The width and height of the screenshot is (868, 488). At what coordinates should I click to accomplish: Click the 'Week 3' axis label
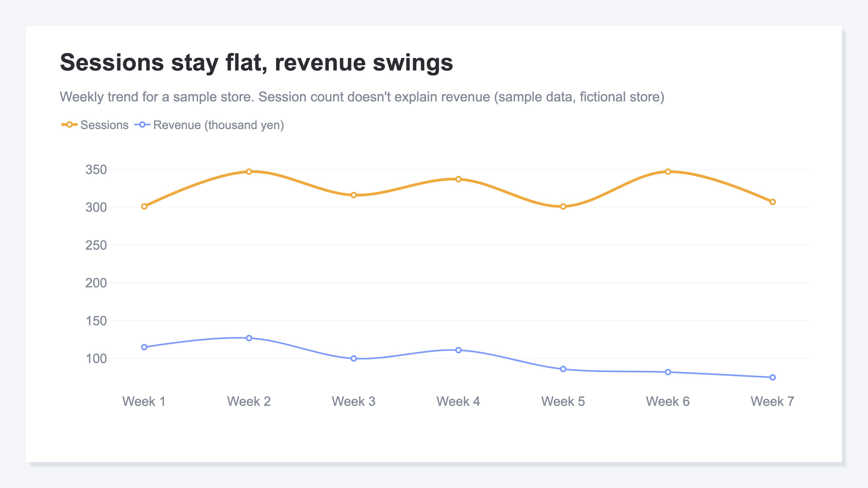click(354, 402)
